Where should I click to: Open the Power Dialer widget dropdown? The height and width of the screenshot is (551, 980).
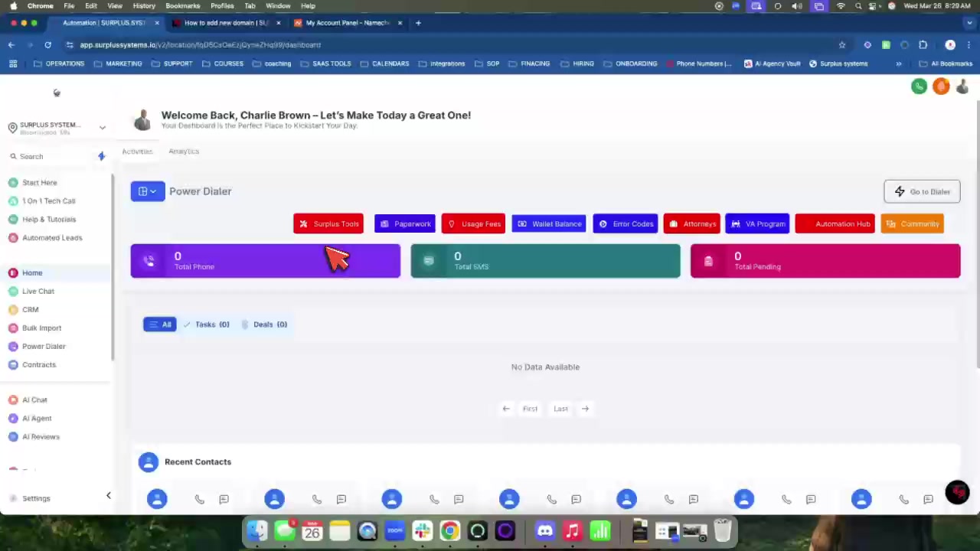pyautogui.click(x=148, y=191)
